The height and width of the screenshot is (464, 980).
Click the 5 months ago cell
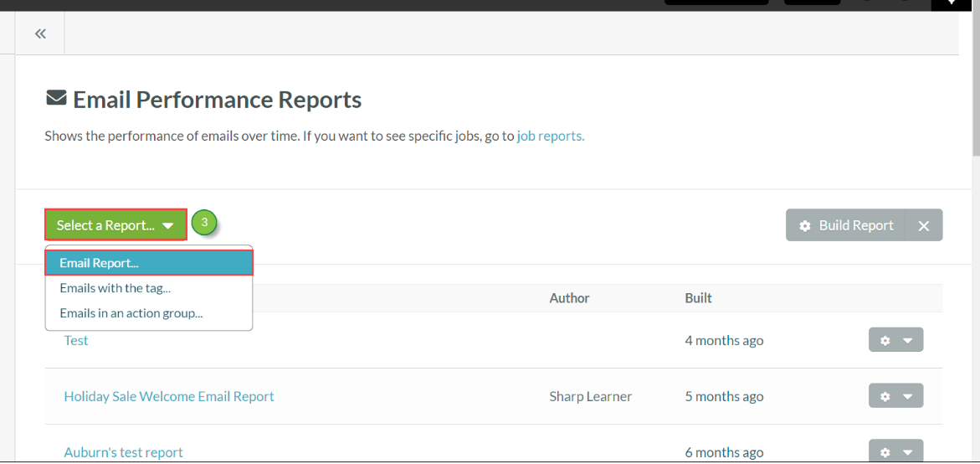pos(724,396)
